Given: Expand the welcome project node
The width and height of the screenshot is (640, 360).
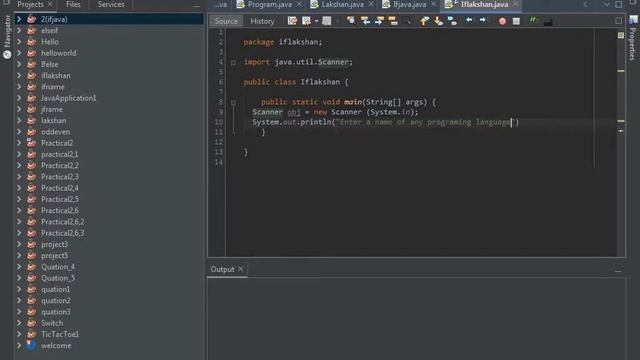Looking at the screenshot, I should point(19,345).
